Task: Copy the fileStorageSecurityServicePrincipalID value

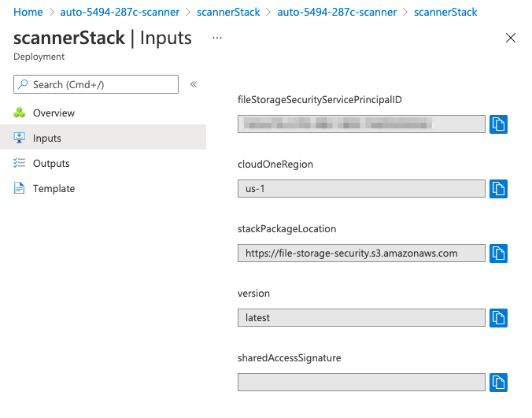Action: 498,124
